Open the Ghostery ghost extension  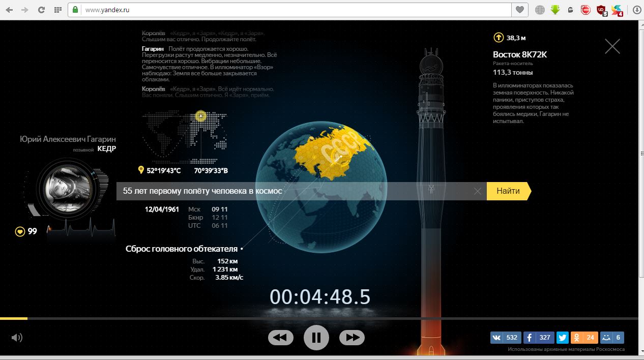pos(571,10)
